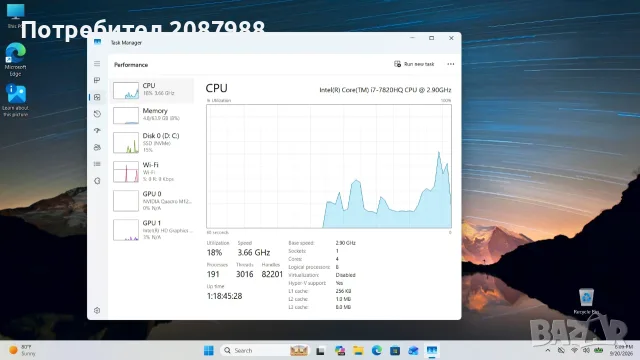The image size is (640, 360).
Task: Open the three-dot more options menu
Action: tap(451, 64)
